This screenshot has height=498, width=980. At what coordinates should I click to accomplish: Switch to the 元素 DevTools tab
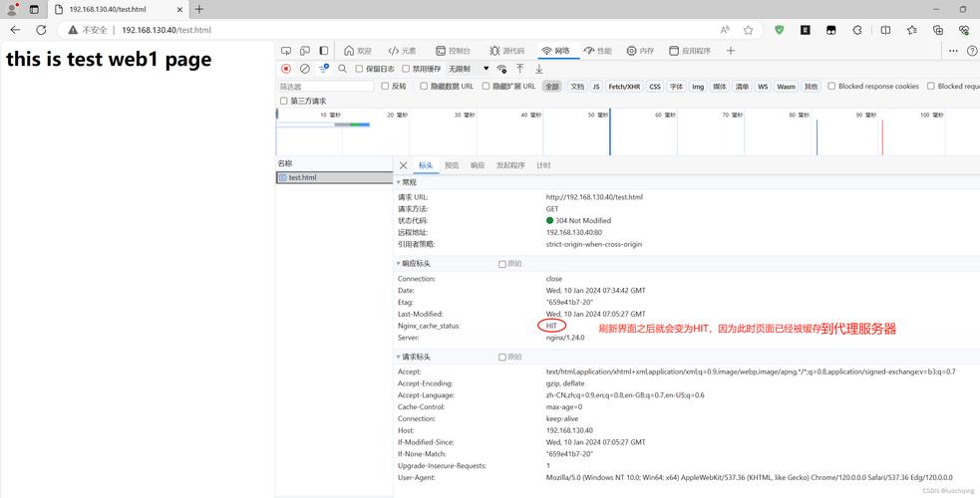pyautogui.click(x=402, y=51)
